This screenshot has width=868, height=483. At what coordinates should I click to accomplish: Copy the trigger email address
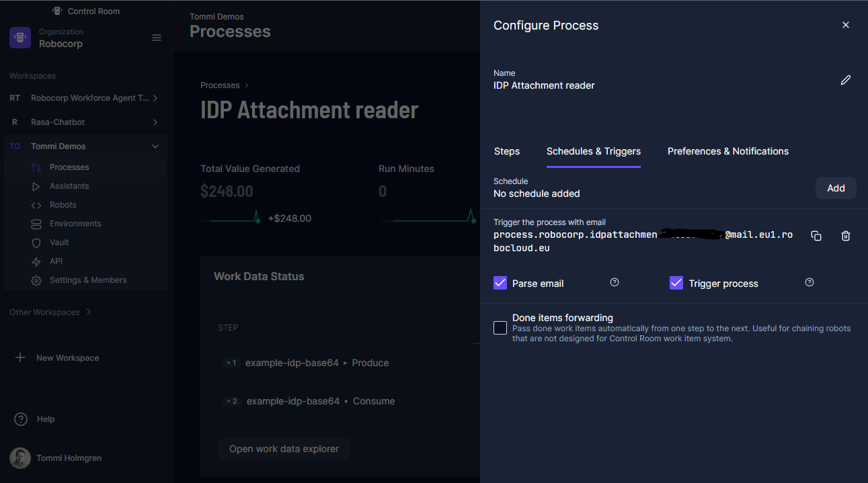[816, 236]
